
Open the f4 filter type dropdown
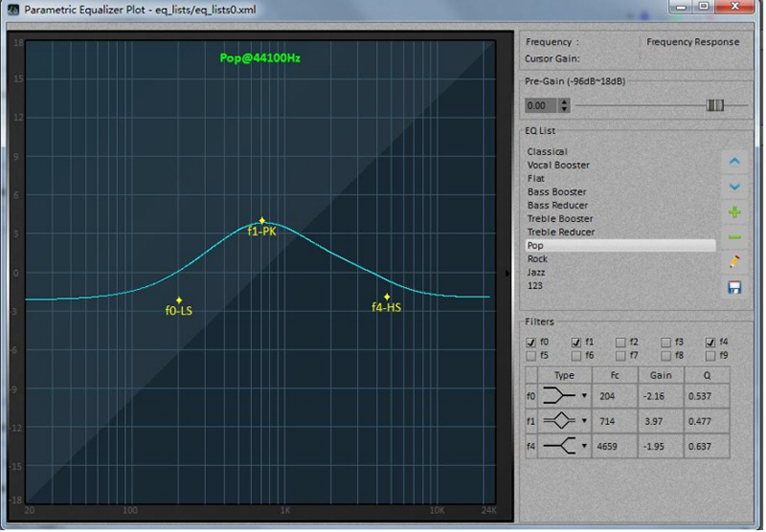584,446
